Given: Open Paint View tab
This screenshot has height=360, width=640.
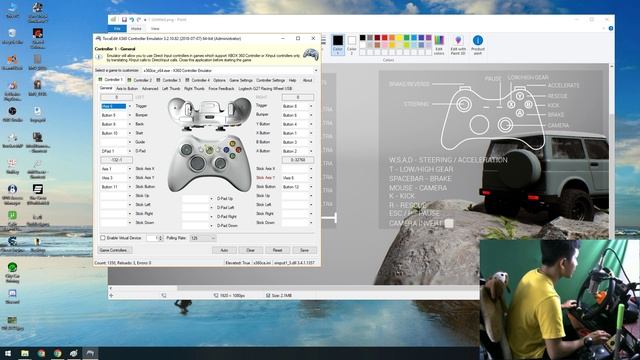Looking at the screenshot, I should 155,29.
